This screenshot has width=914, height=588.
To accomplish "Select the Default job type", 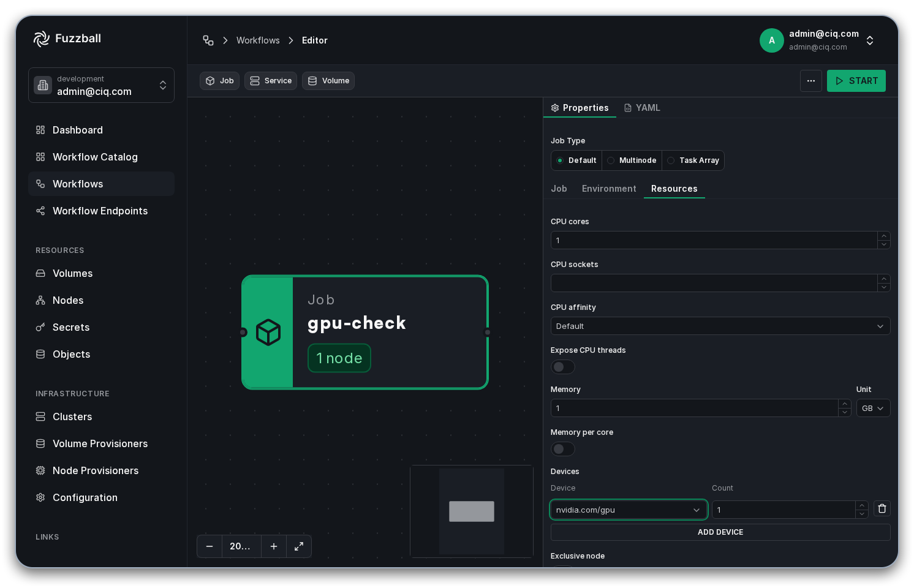I will [x=576, y=160].
